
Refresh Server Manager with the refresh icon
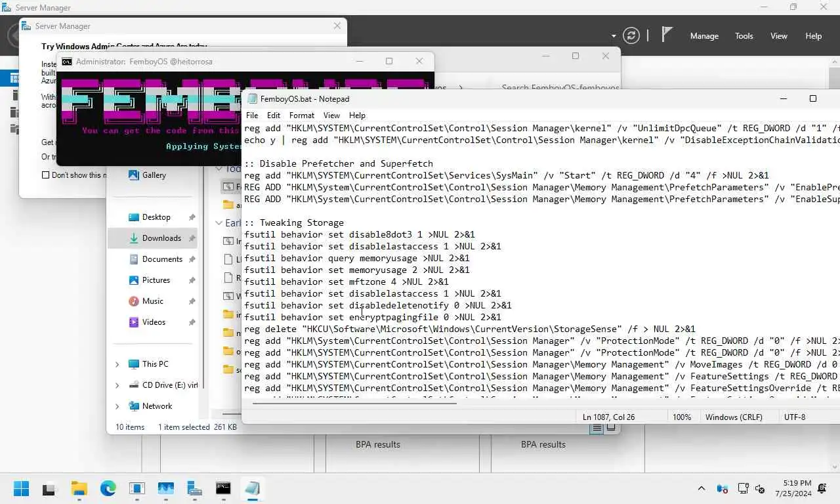tap(631, 35)
